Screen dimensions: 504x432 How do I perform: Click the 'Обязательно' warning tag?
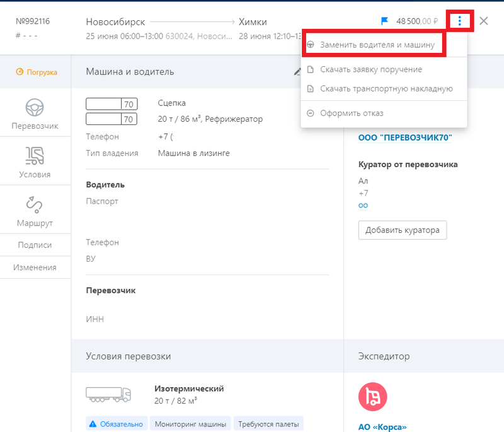click(117, 424)
